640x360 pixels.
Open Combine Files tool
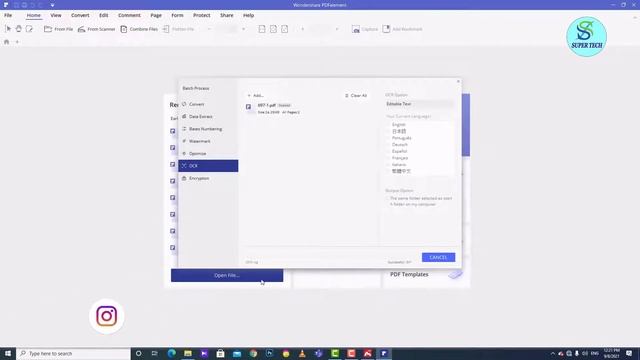point(139,29)
